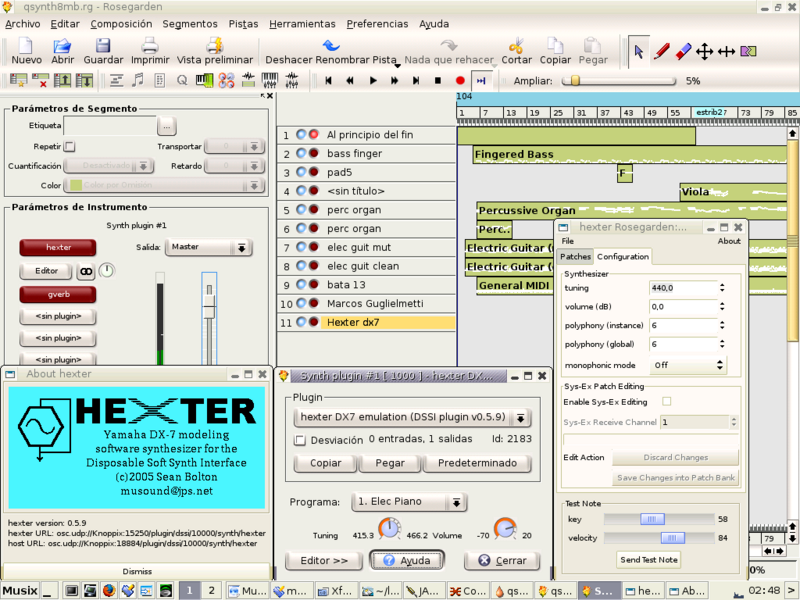Screen dimensions: 800x600
Task: Select the red pencil draw tool
Action: click(x=661, y=51)
